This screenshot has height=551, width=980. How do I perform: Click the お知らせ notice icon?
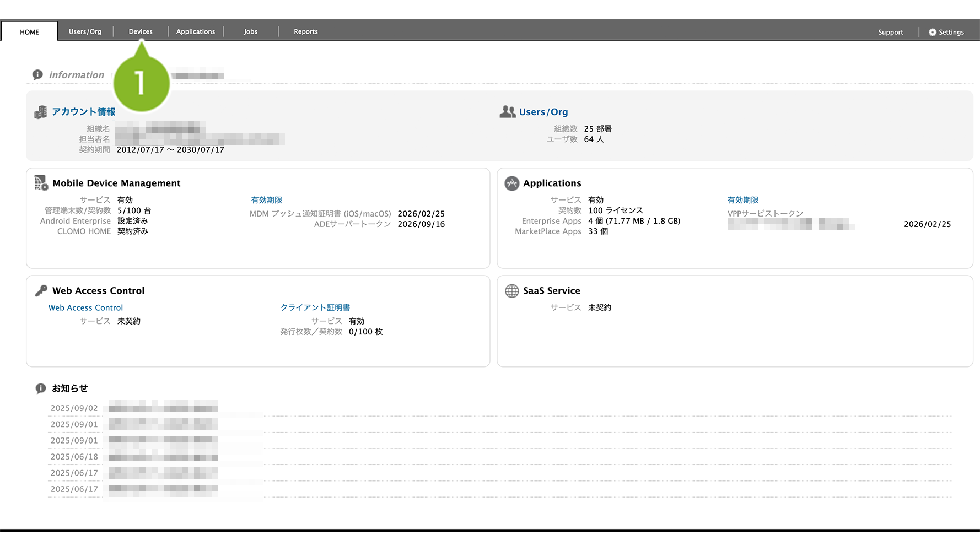(40, 388)
